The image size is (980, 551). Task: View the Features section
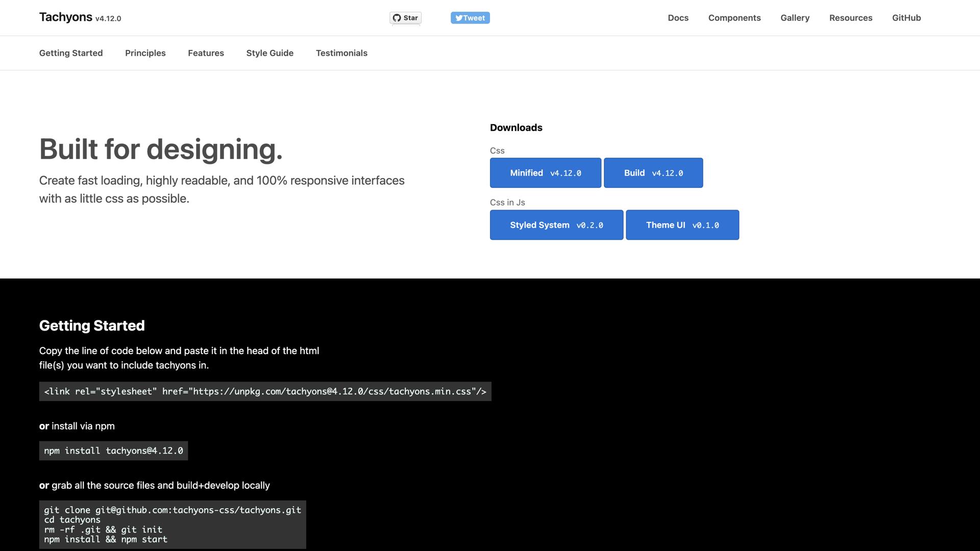click(206, 53)
